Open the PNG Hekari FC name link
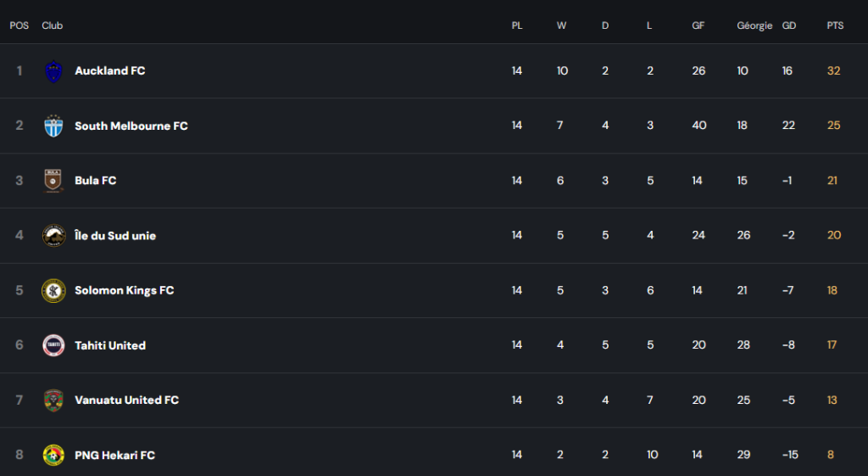The image size is (868, 476). point(115,455)
